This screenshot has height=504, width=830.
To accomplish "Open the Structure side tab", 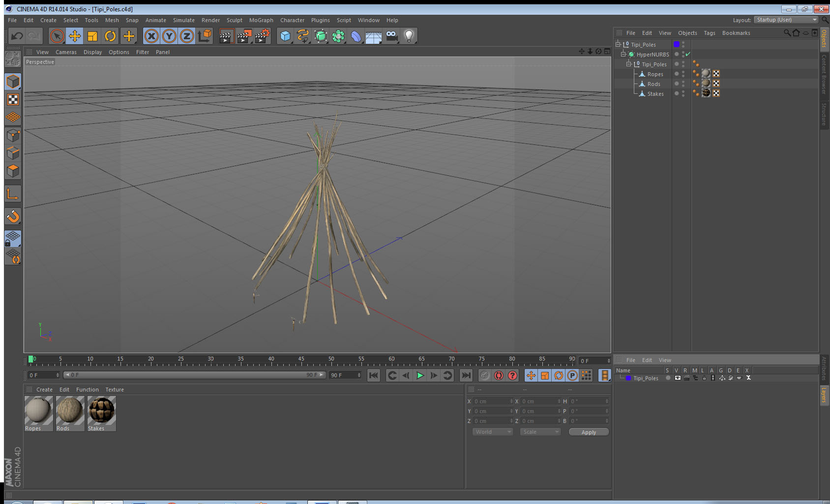I will point(824,114).
